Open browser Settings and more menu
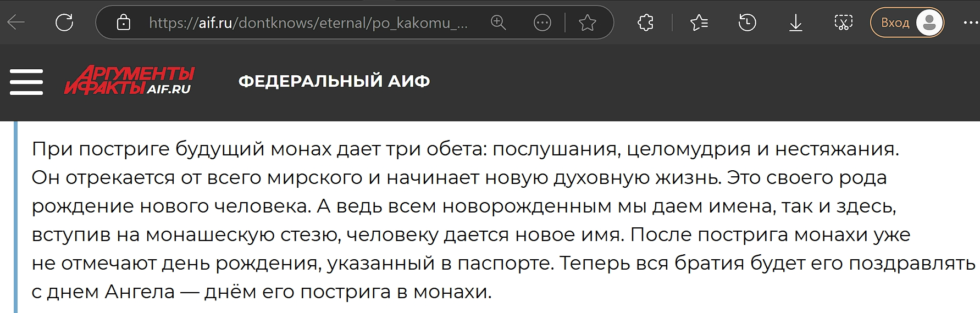Viewport: 980px width, 313px height. [x=970, y=23]
